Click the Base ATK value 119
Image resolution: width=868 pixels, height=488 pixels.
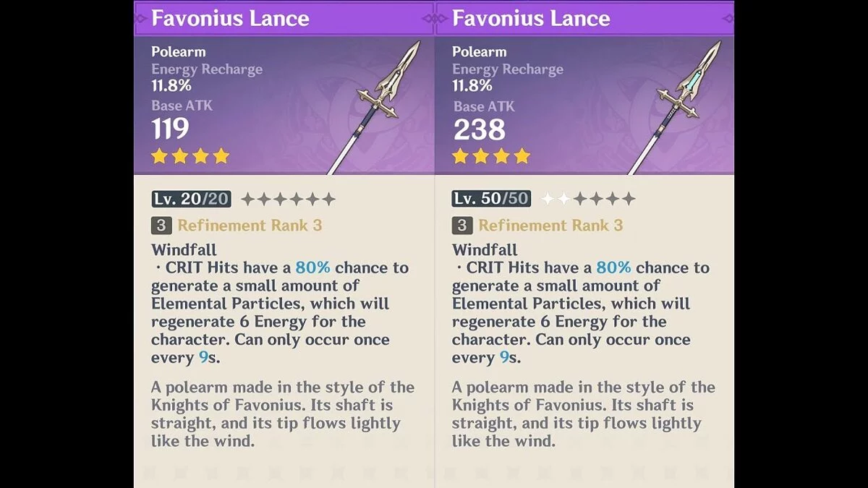(170, 129)
